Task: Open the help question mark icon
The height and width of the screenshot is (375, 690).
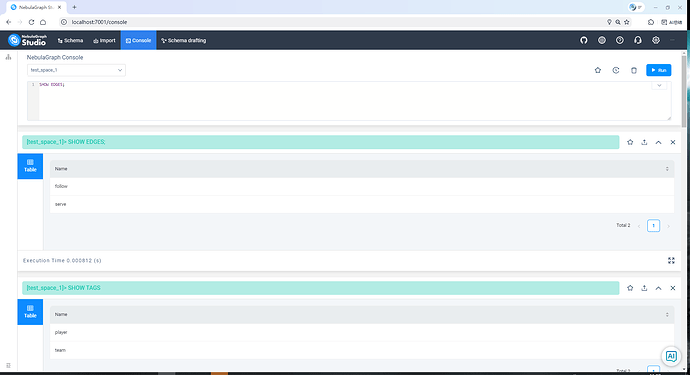Action: point(620,40)
